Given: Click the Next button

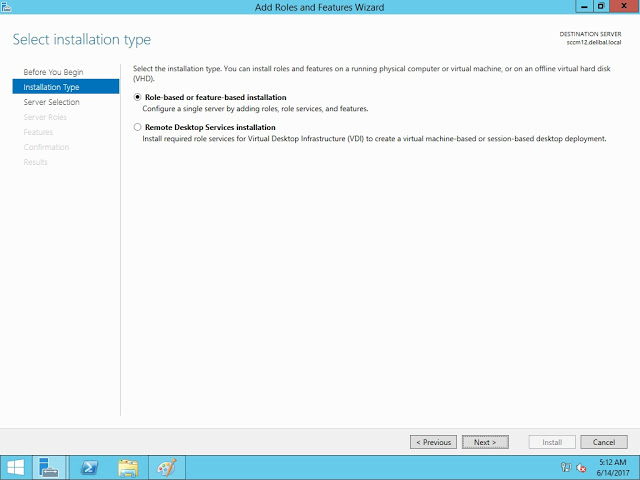Looking at the screenshot, I should tap(485, 442).
